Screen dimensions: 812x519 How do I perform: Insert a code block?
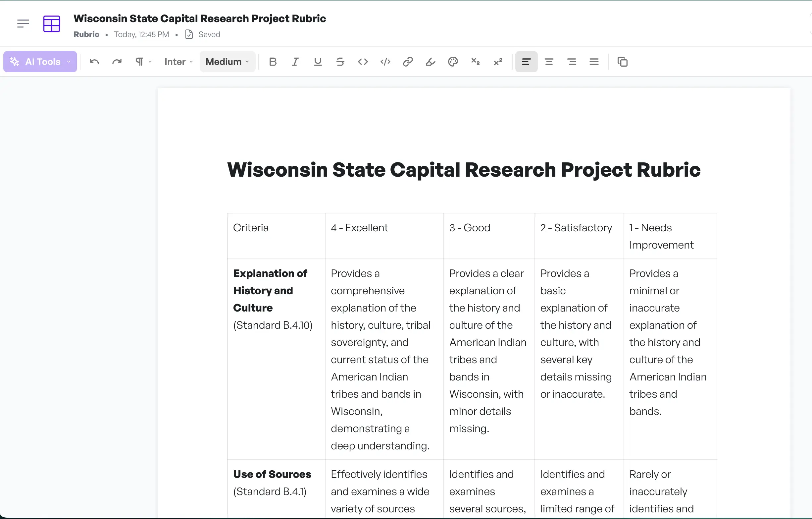pos(385,62)
